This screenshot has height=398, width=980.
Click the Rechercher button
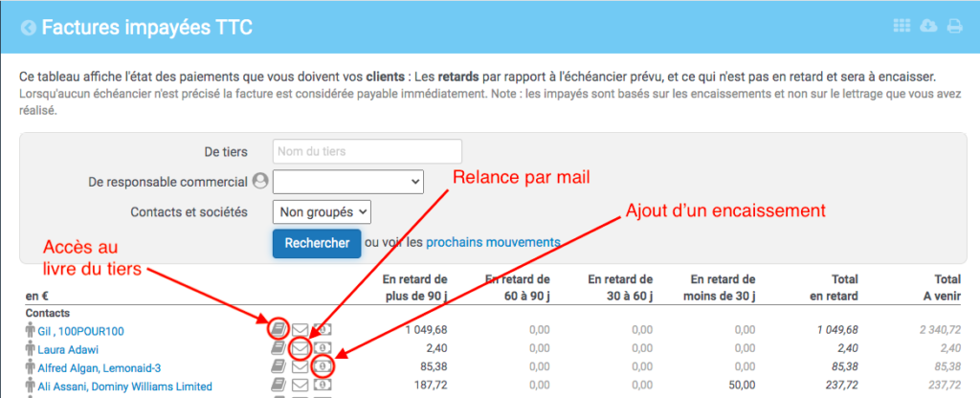point(317,243)
